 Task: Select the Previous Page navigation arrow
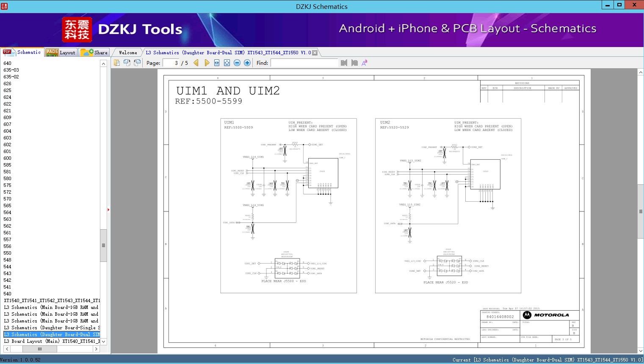coord(195,62)
